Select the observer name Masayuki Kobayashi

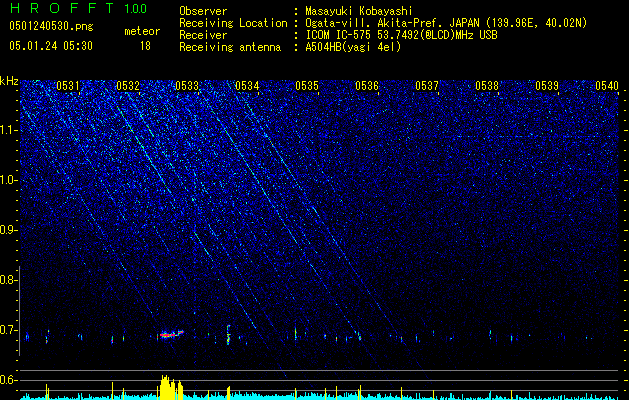(x=359, y=11)
